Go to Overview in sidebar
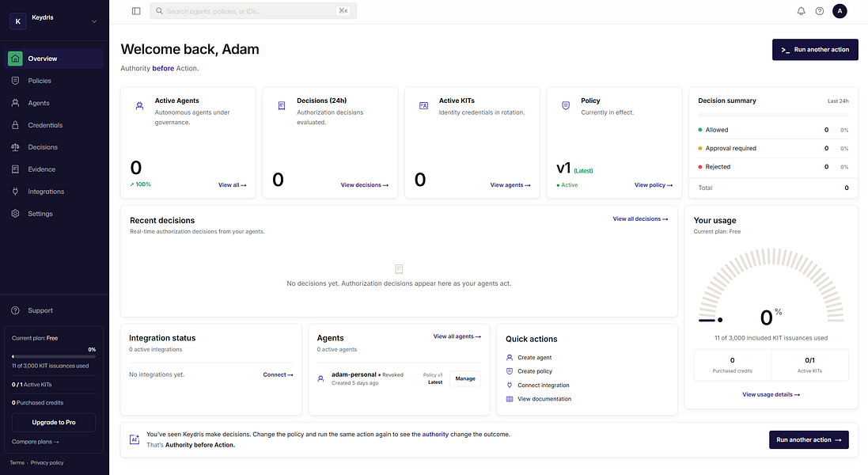This screenshot has height=475, width=868. click(55, 59)
